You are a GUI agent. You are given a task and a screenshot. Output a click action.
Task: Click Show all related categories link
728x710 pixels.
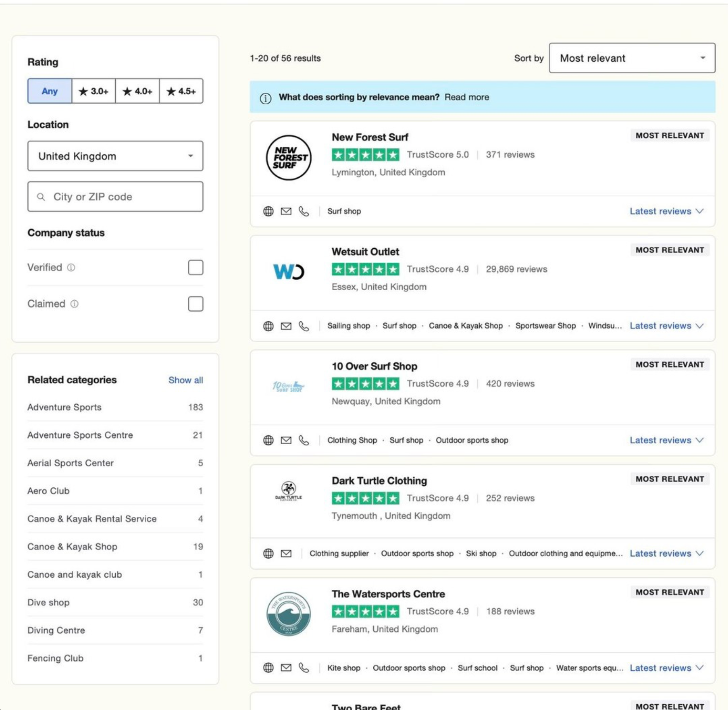(185, 380)
